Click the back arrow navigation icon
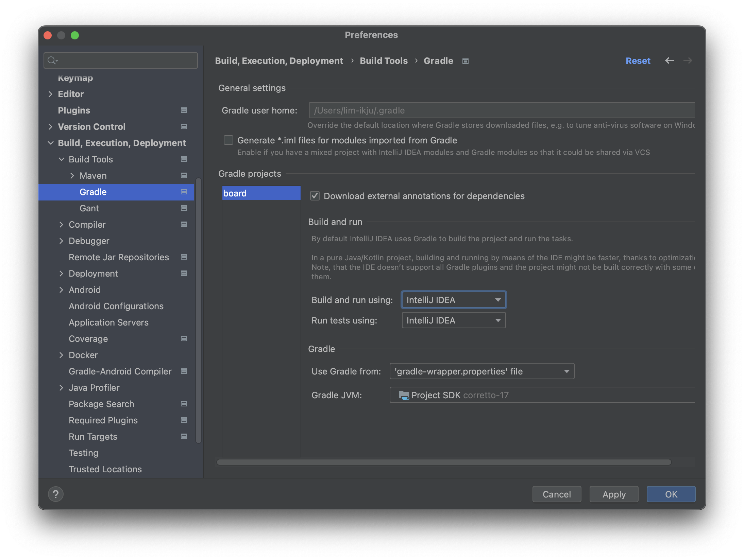The height and width of the screenshot is (560, 744). pyautogui.click(x=669, y=61)
